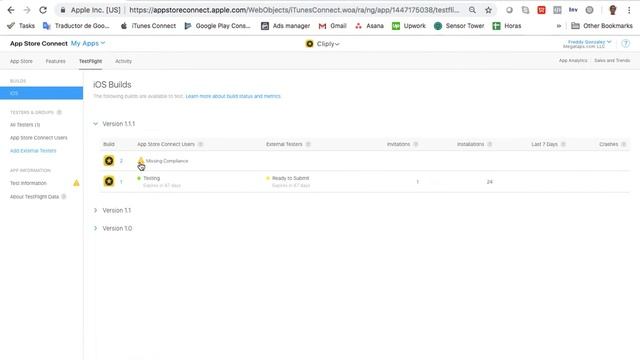Click help icon next to About TestFlight Data
The width and height of the screenshot is (640, 360).
64,197
